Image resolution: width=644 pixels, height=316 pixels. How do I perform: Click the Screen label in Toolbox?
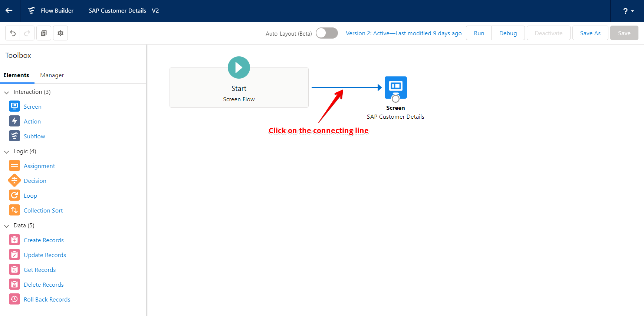coord(33,107)
